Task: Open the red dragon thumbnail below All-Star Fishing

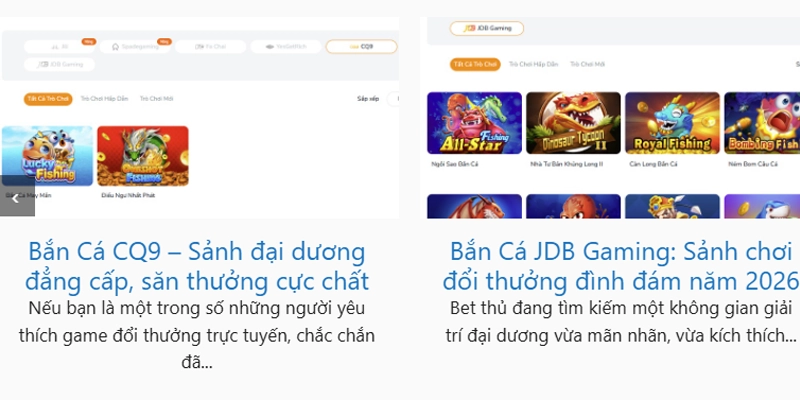Action: [x=474, y=206]
